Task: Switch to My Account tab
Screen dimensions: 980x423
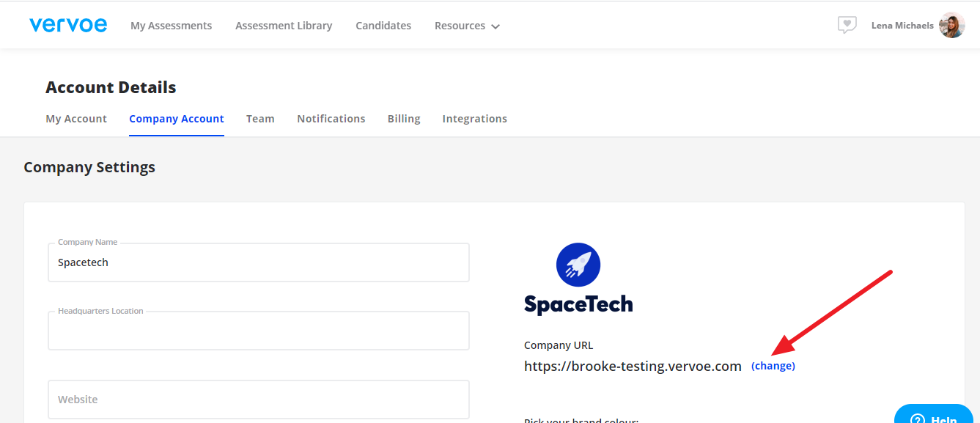Action: (x=76, y=119)
